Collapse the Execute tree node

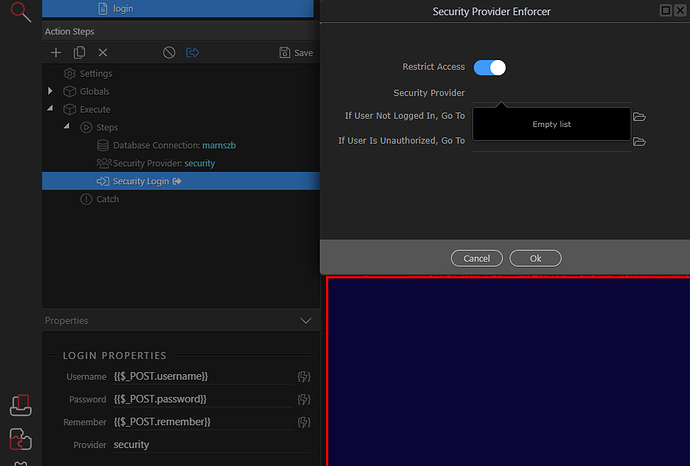pos(50,108)
